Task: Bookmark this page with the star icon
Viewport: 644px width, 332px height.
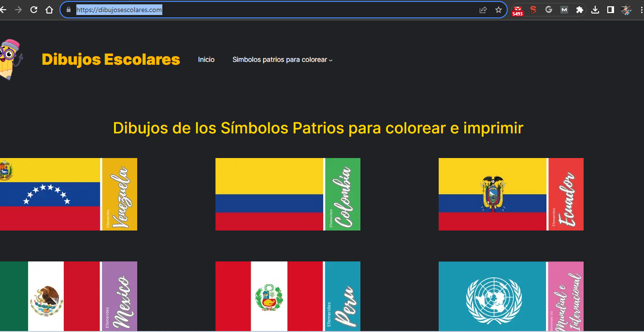Action: pos(499,10)
